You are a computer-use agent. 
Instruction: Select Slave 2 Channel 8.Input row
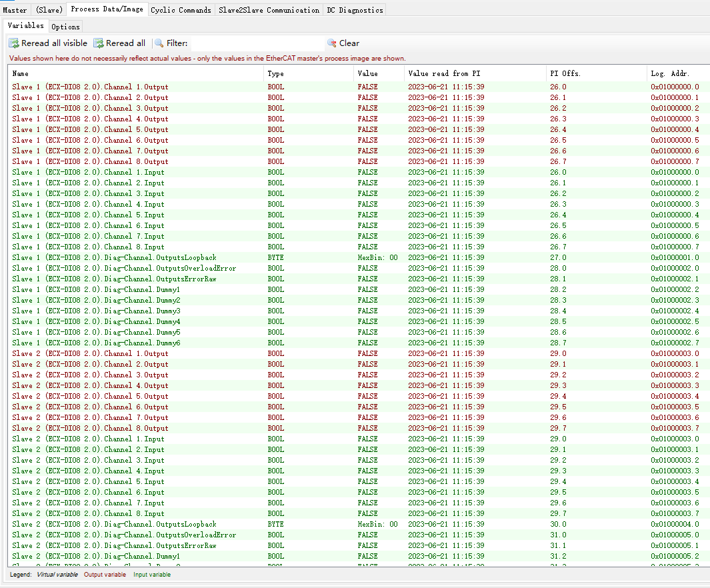[88, 513]
